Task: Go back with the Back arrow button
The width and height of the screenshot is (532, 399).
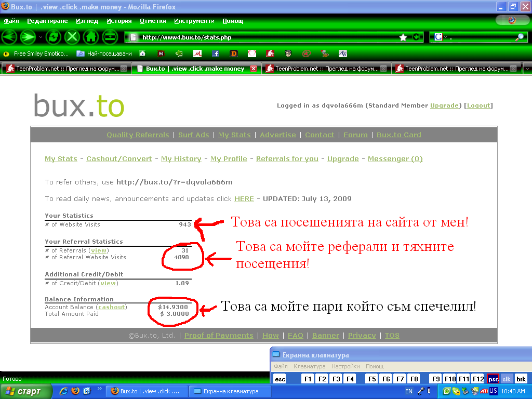Action: tap(9, 37)
